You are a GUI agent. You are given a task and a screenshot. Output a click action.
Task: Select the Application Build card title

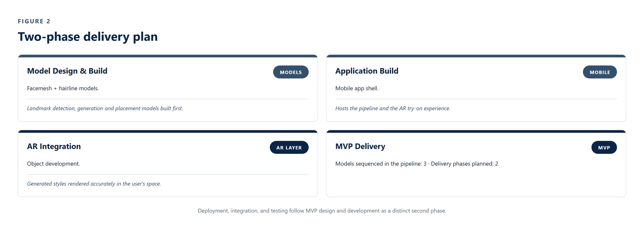pos(367,71)
